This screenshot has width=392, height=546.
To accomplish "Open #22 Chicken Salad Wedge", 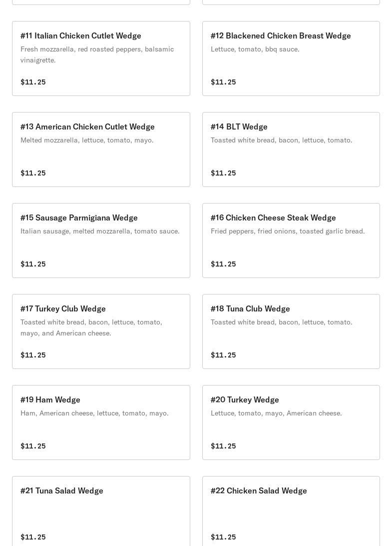I will pos(259,490).
